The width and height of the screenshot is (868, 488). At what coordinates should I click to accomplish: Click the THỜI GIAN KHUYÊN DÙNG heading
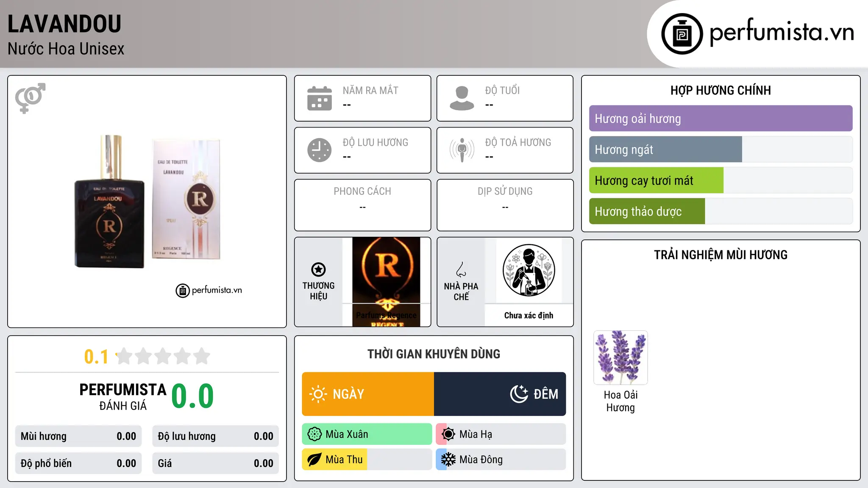pos(434,354)
